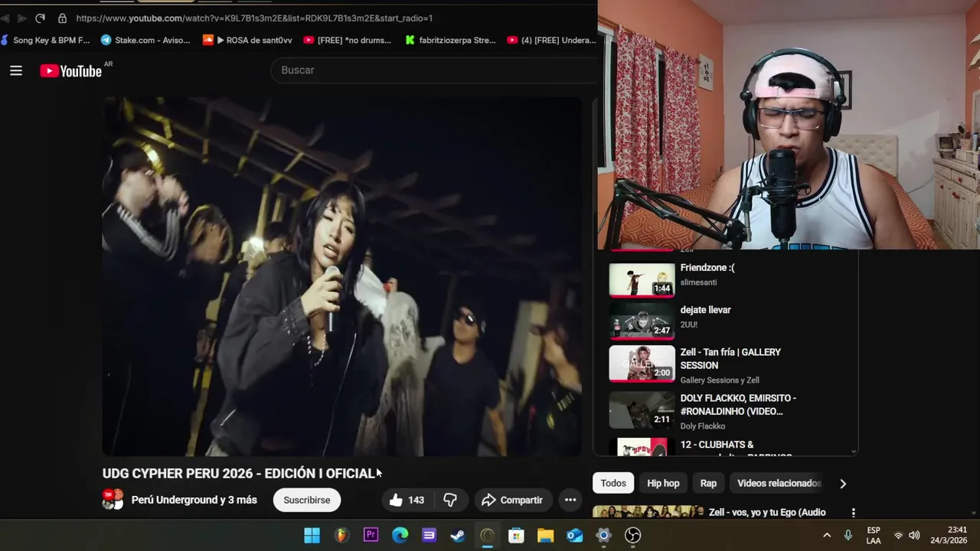Click the 143 like count

416,500
